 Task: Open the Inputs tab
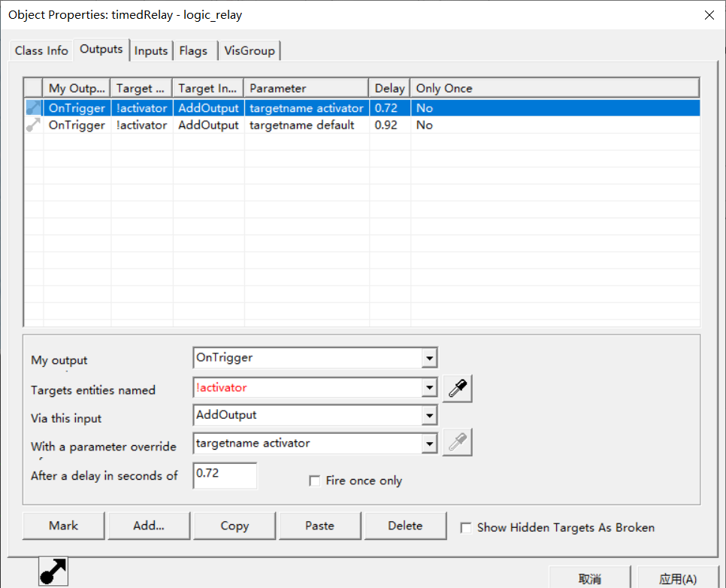pyautogui.click(x=151, y=50)
